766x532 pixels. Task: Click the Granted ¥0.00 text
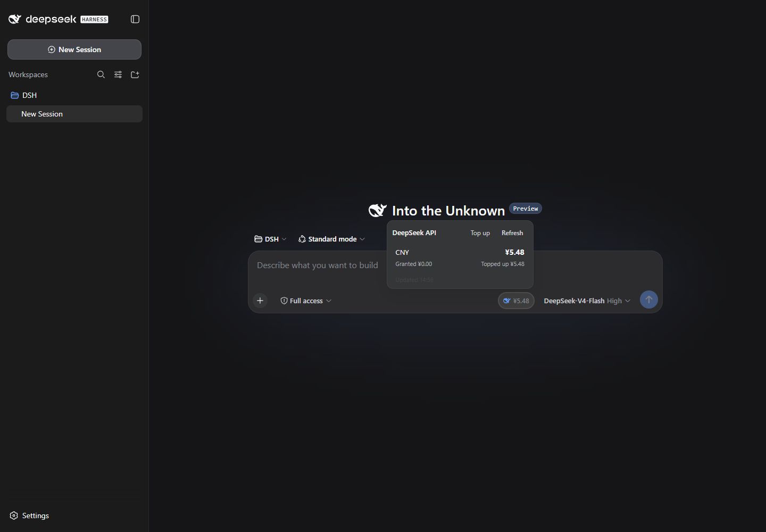click(x=414, y=264)
